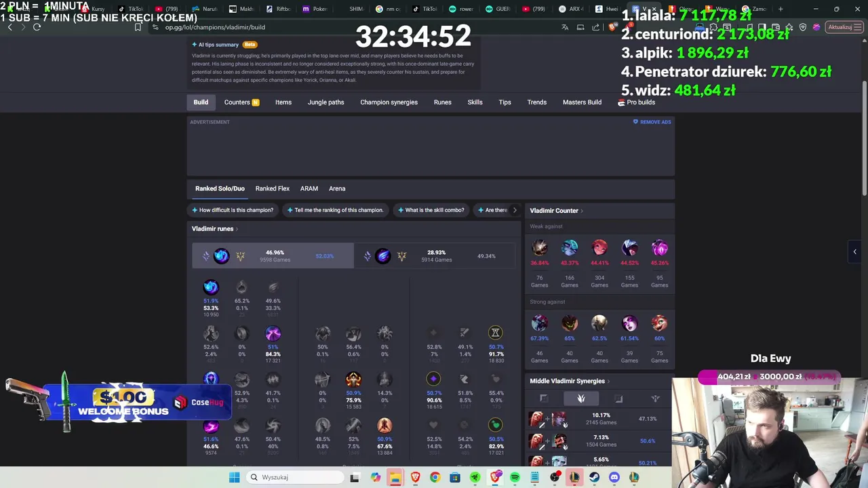Click the rune icon showing 49.6% win rate
This screenshot has width=868, height=488.
273,287
